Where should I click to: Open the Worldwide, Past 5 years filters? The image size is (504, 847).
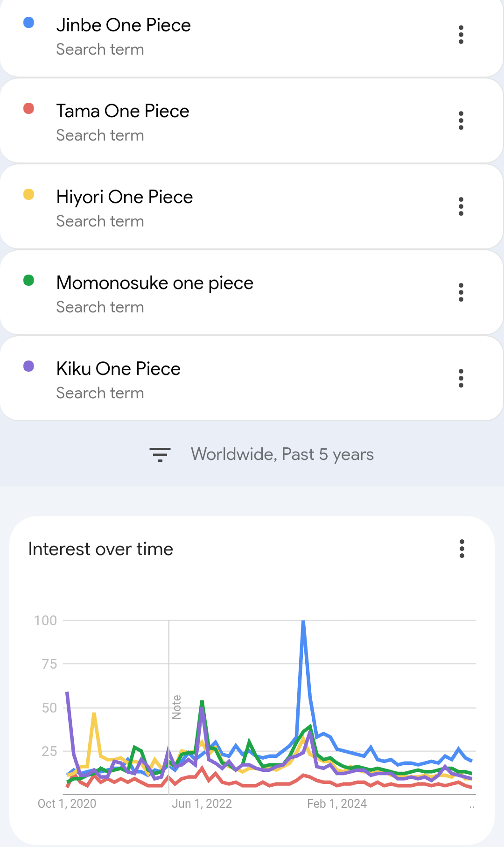tap(282, 454)
